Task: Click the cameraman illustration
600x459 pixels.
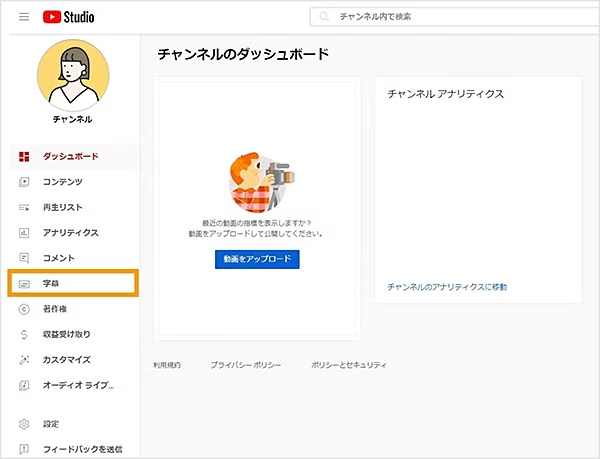Action: pos(262,182)
